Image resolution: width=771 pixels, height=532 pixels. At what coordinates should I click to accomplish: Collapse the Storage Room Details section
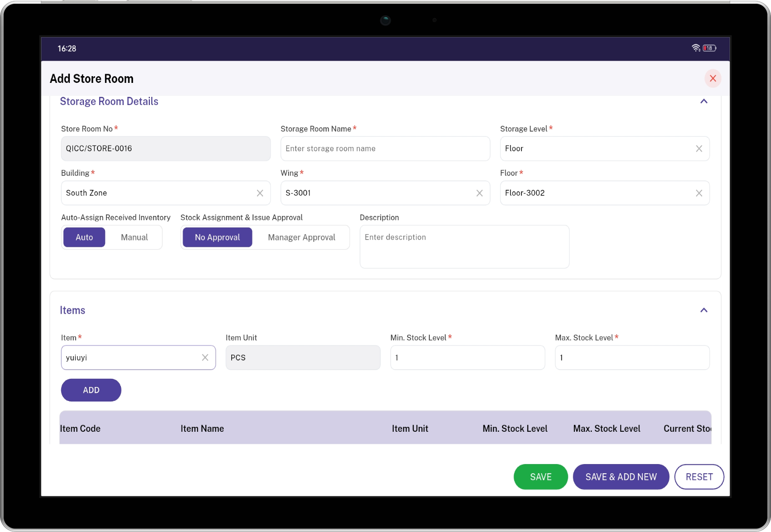[704, 101]
